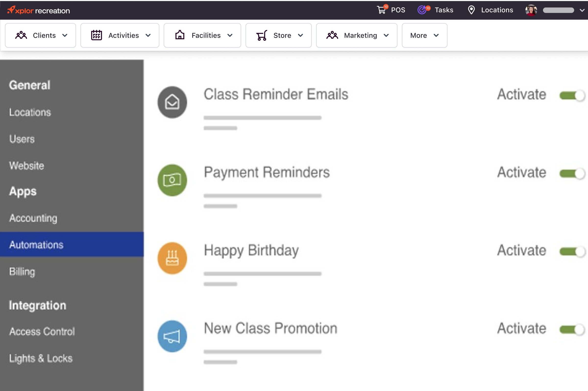Open the Activities dropdown
The image size is (588, 391).
pos(120,36)
